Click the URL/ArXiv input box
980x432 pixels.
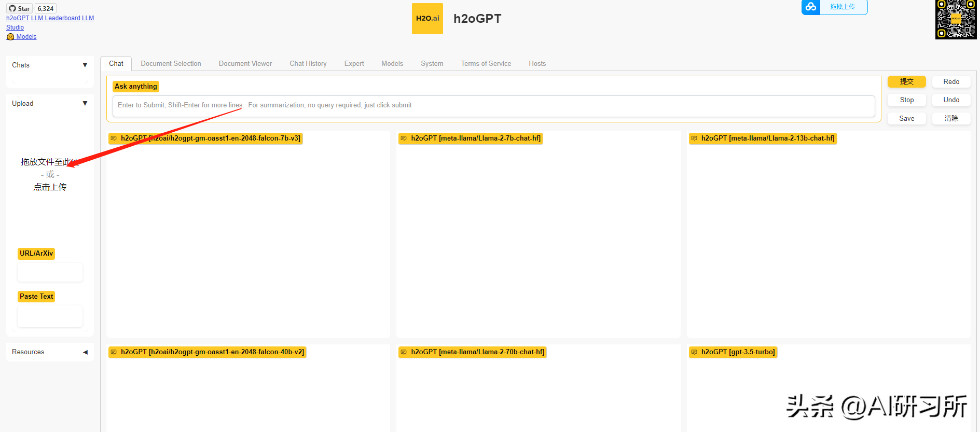(50, 272)
